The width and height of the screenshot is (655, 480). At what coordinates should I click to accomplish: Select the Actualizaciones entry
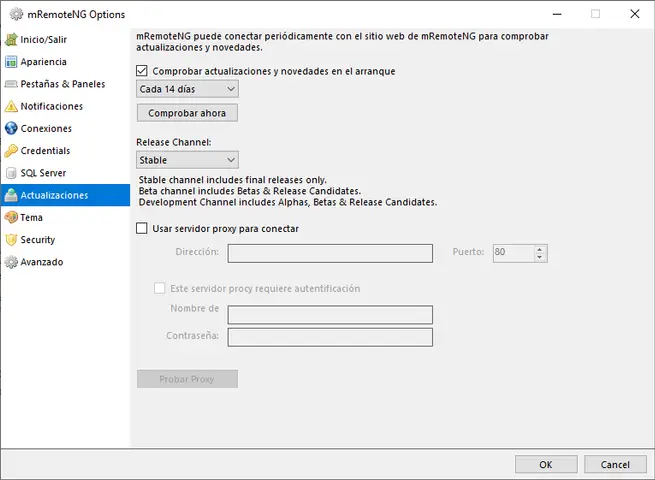[x=65, y=195]
